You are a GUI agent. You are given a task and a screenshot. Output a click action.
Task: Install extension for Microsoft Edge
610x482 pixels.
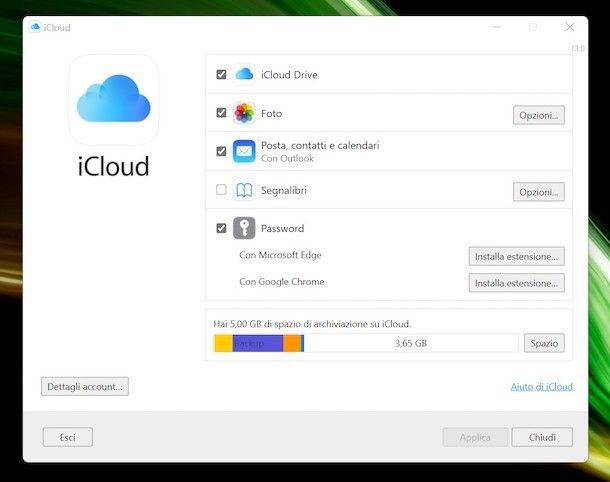click(x=516, y=256)
